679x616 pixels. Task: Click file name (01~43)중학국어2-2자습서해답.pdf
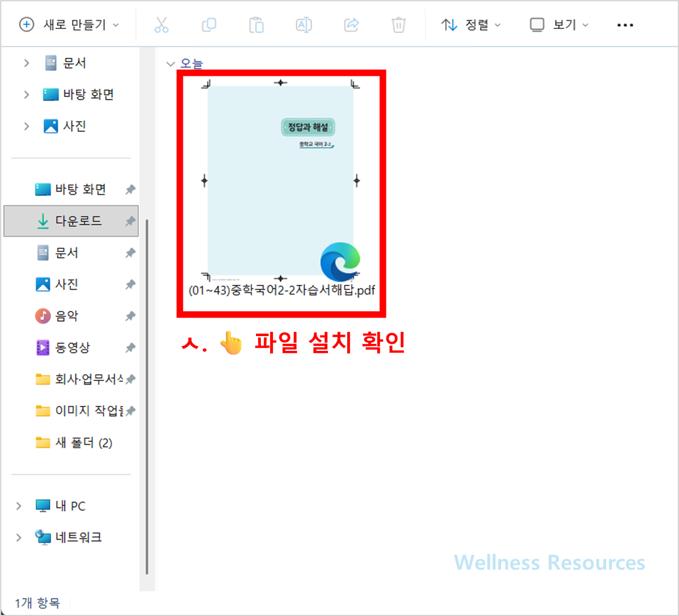[x=282, y=290]
